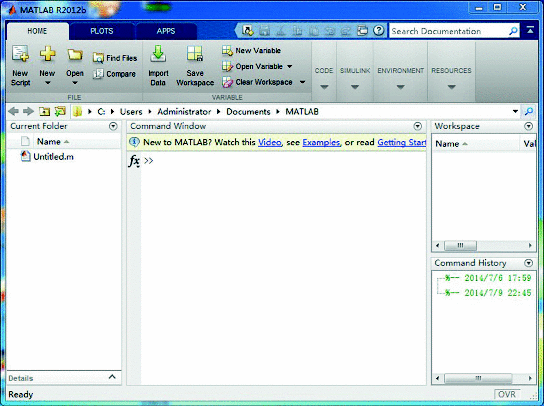Switch to the APPS tab

point(166,31)
